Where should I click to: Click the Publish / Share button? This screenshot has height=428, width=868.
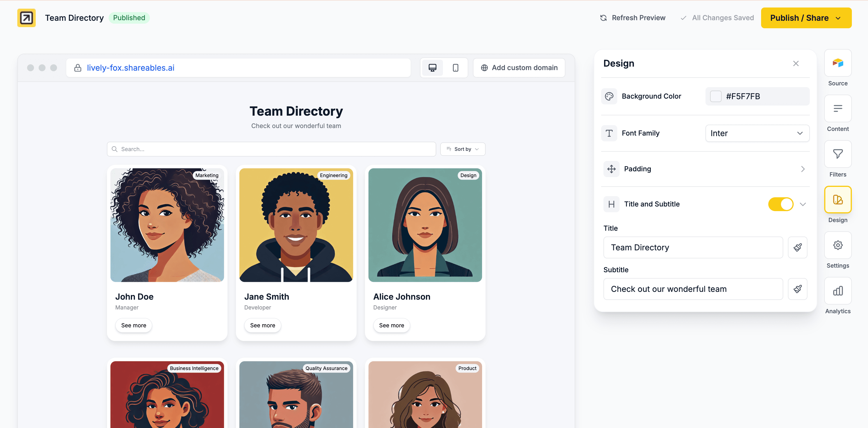point(806,18)
